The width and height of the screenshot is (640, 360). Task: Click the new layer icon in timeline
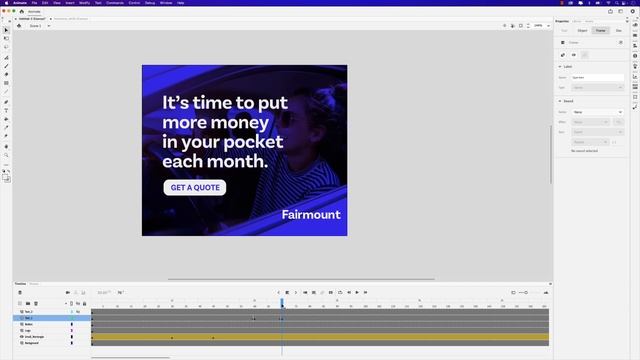pyautogui.click(x=20, y=304)
